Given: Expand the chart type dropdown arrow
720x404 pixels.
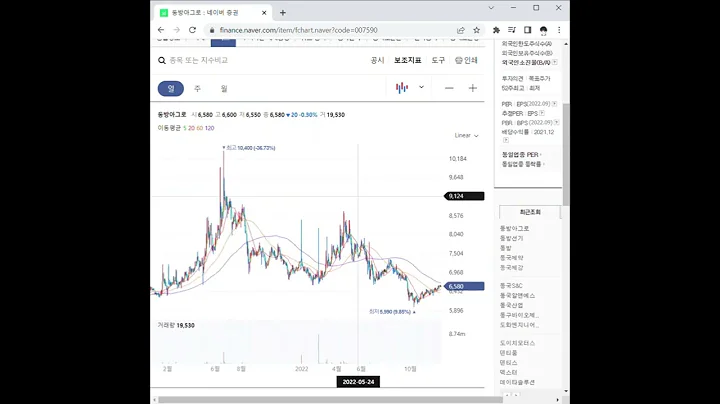Looking at the screenshot, I should pyautogui.click(x=421, y=87).
